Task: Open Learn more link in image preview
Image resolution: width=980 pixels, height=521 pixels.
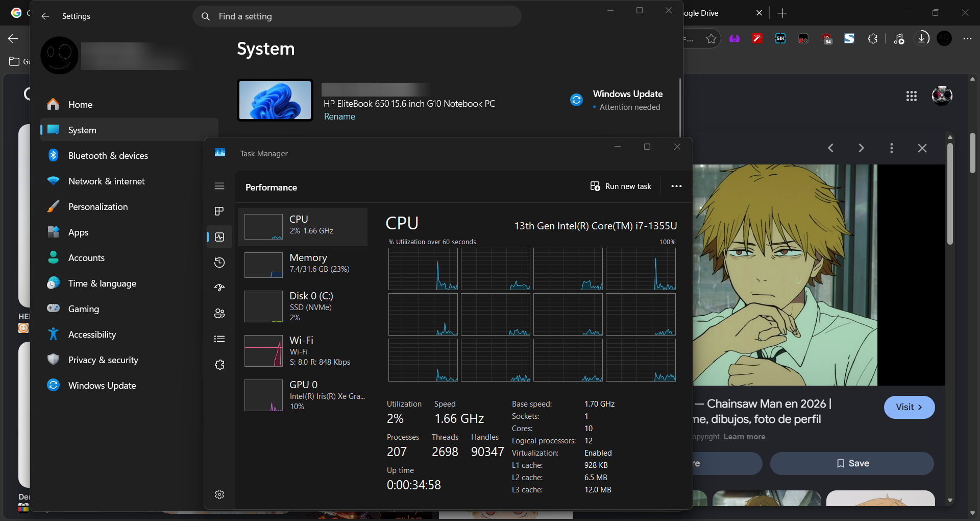Action: [744, 437]
